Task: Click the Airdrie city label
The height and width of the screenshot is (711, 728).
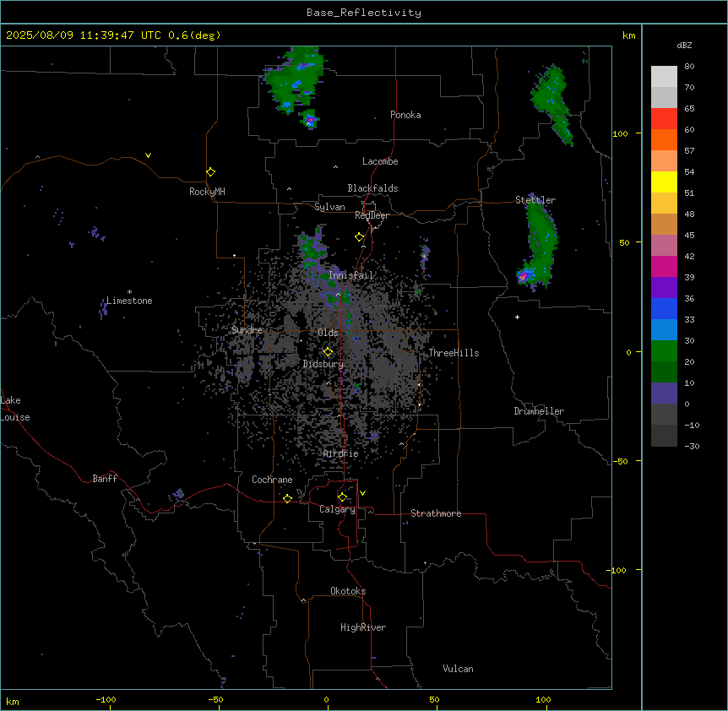Action: [341, 453]
